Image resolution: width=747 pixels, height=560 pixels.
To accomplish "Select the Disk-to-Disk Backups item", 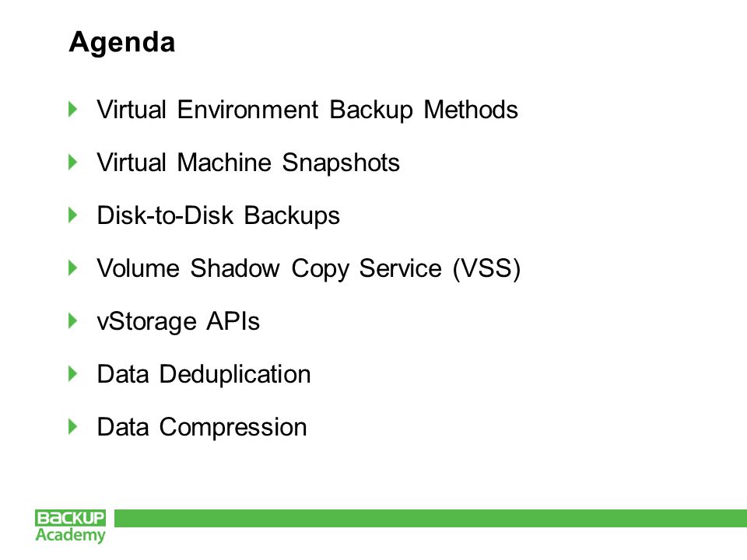I will (218, 215).
